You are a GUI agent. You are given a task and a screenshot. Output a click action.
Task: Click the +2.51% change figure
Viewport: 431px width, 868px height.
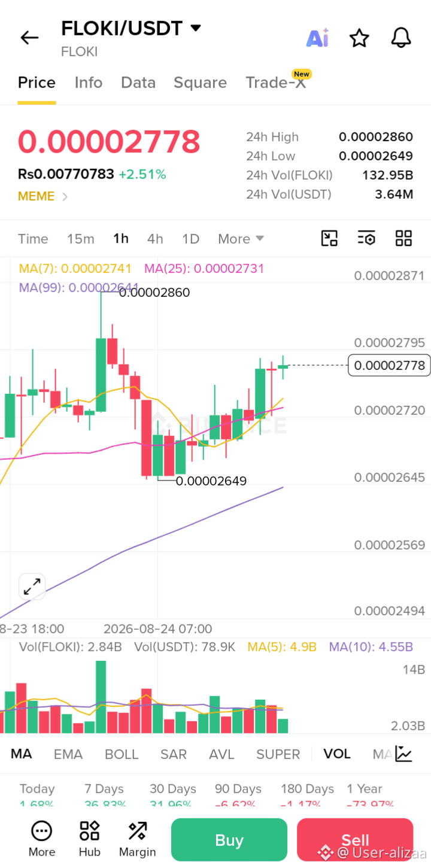coord(142,175)
